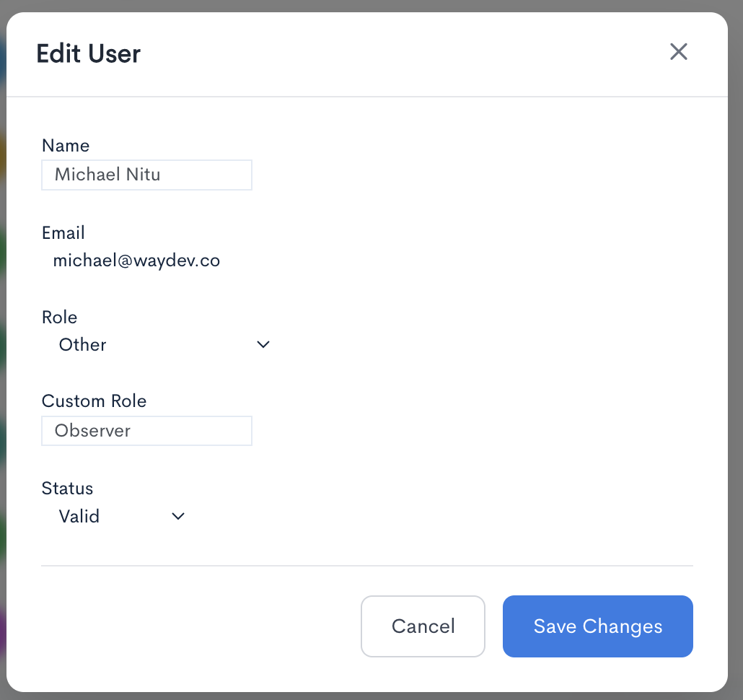Screen dimensions: 743x700
Task: Click the michael@waydev.co email address
Action: [136, 261]
